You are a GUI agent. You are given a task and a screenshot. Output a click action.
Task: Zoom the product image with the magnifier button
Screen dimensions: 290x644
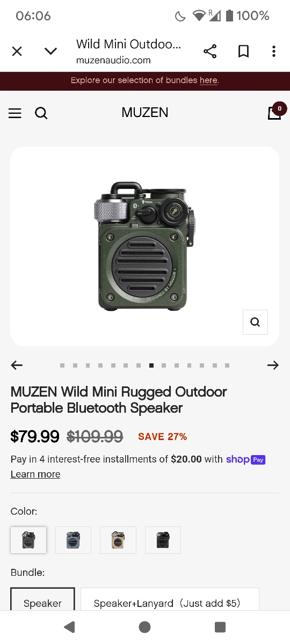point(255,322)
